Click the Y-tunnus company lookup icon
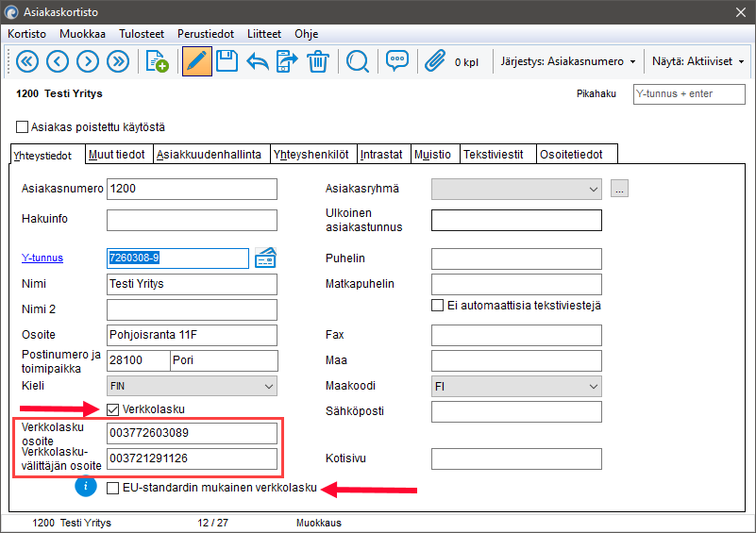This screenshot has width=756, height=533. [x=265, y=258]
